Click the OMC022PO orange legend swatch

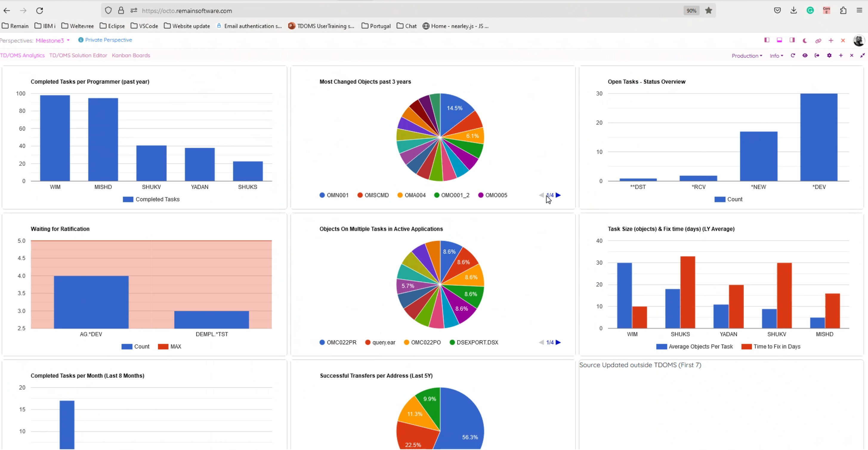[x=406, y=342]
